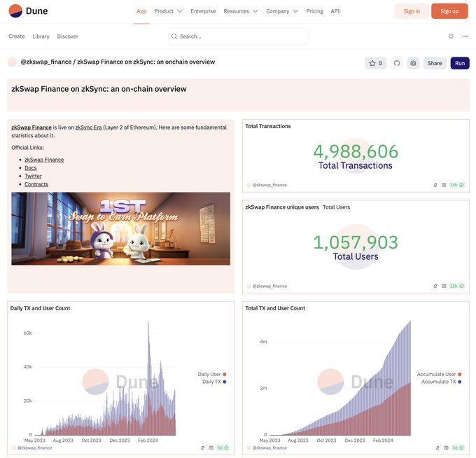This screenshot has height=458, width=476.
Task: Click camera icon in Daily TX panel
Action: tap(211, 448)
